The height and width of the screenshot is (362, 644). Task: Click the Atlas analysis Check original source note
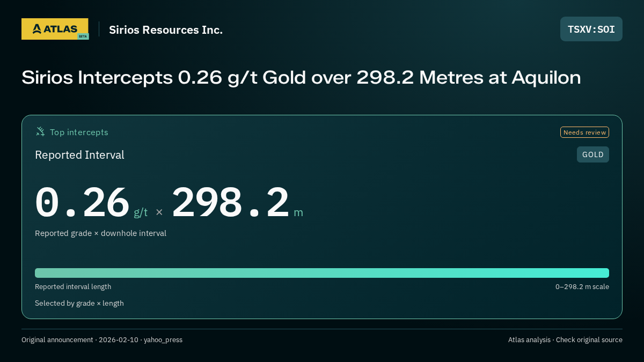(565, 340)
